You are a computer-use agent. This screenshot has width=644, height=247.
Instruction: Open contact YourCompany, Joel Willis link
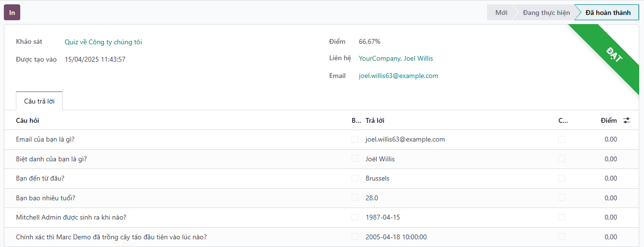pos(395,58)
